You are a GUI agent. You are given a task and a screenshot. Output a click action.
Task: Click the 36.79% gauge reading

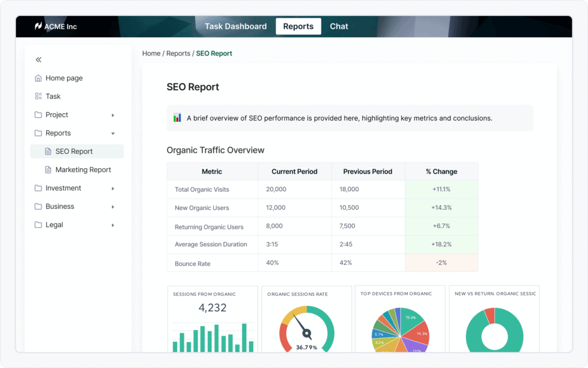pyautogui.click(x=307, y=347)
